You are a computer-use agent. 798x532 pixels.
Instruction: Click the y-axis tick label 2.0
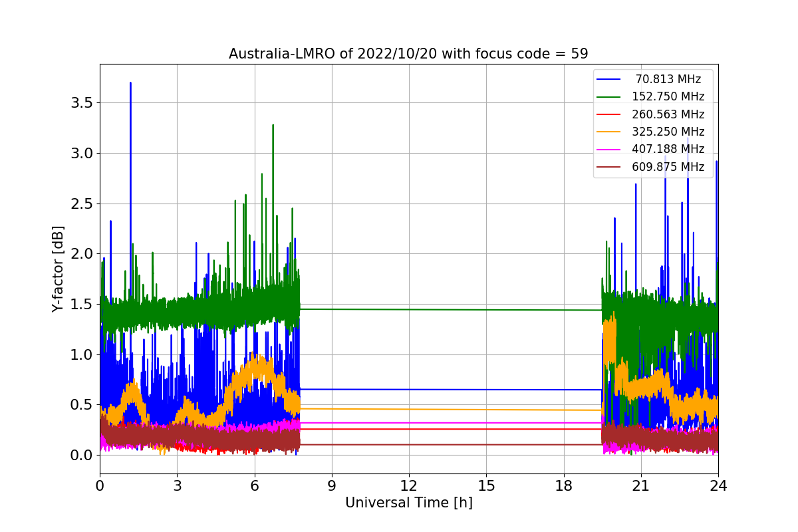[83, 254]
